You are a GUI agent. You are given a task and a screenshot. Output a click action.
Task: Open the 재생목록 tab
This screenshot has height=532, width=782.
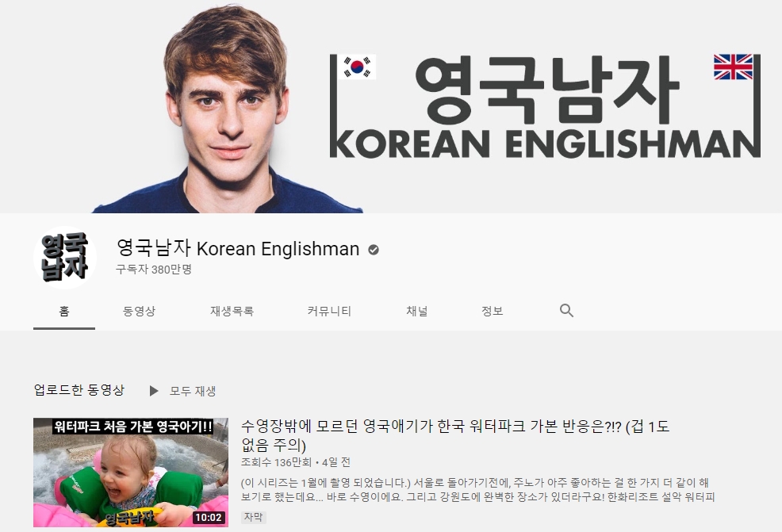pyautogui.click(x=232, y=311)
